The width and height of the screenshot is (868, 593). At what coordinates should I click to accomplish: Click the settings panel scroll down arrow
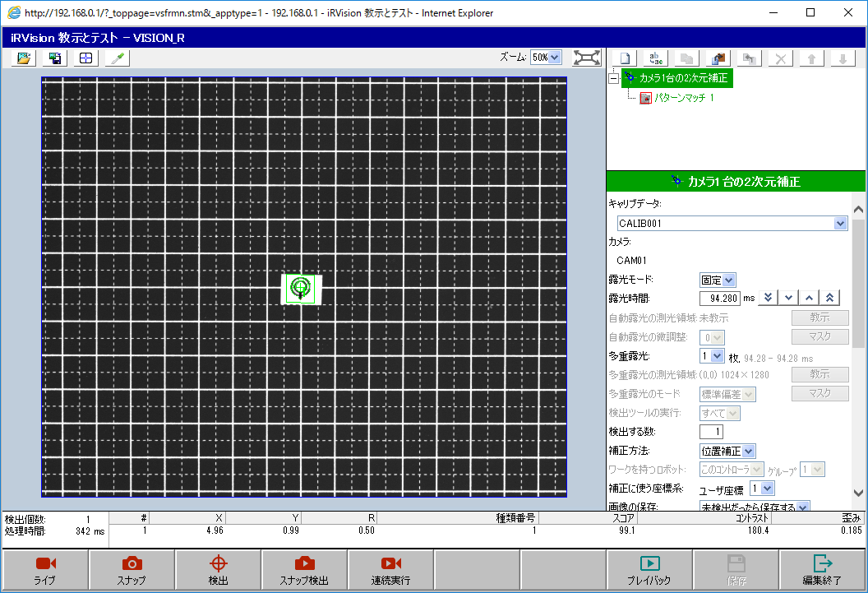point(859,492)
